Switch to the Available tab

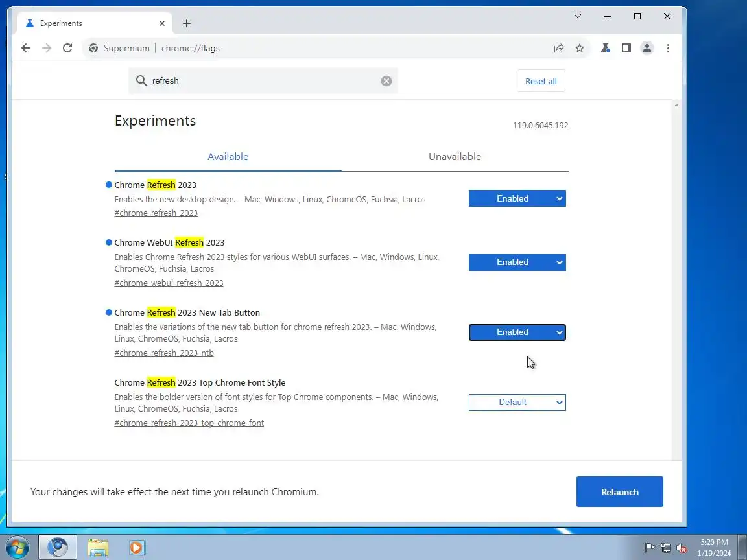[x=228, y=157]
